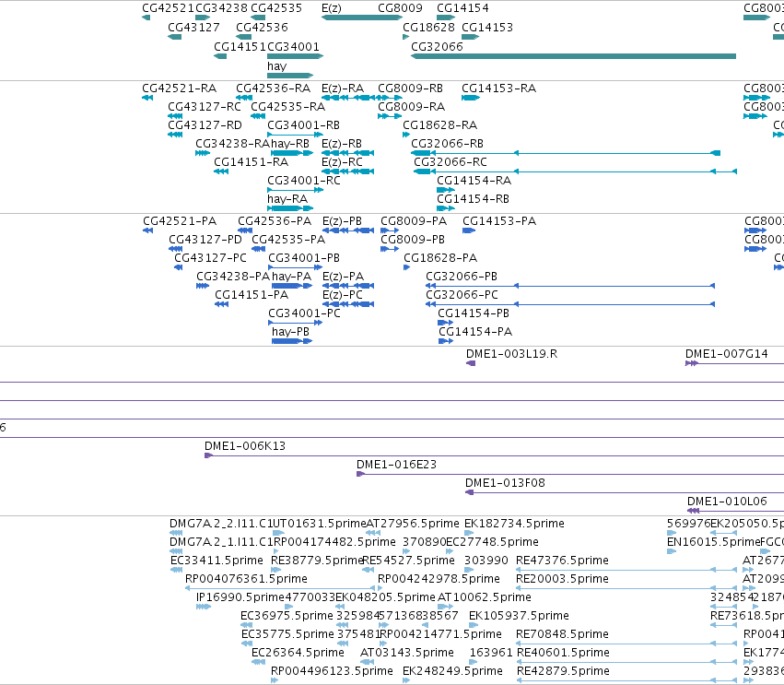Open EST RE47376.5prime
This screenshot has height=685, width=784.
click(562, 561)
